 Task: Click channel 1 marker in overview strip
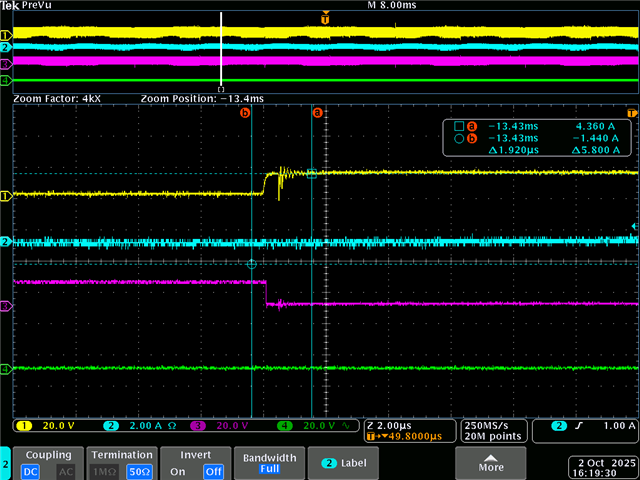click(6, 35)
